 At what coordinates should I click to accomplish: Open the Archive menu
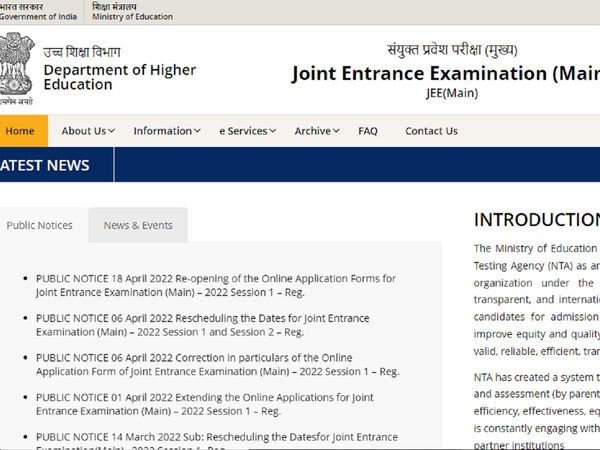pyautogui.click(x=317, y=131)
